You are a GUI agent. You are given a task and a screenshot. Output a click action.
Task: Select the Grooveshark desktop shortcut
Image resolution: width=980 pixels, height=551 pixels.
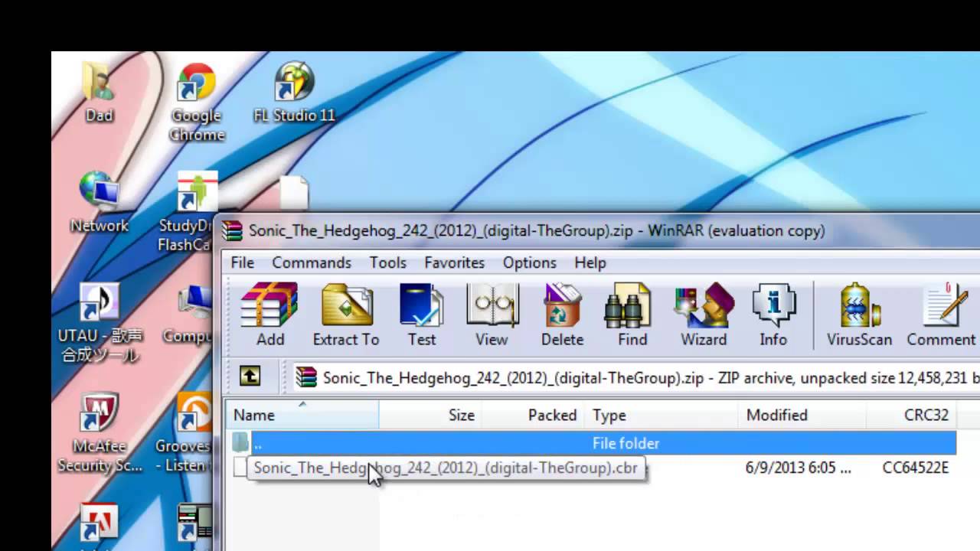pyautogui.click(x=184, y=433)
